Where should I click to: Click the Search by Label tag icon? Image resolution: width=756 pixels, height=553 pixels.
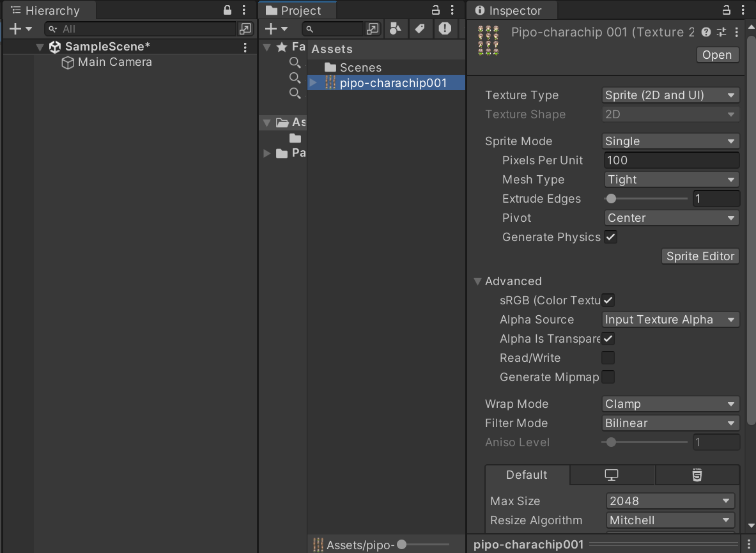click(x=420, y=28)
